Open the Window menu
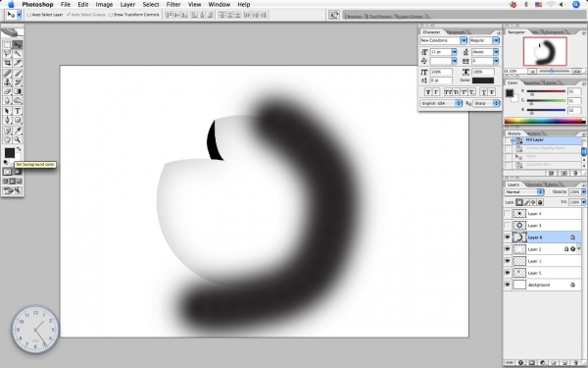Image resolution: width=588 pixels, height=368 pixels. click(x=219, y=5)
